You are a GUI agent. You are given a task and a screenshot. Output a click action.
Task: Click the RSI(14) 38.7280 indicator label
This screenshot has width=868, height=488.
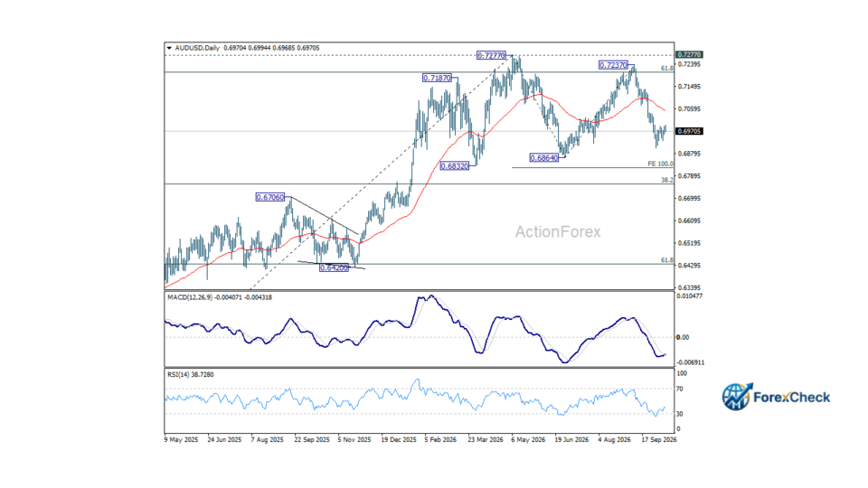191,374
